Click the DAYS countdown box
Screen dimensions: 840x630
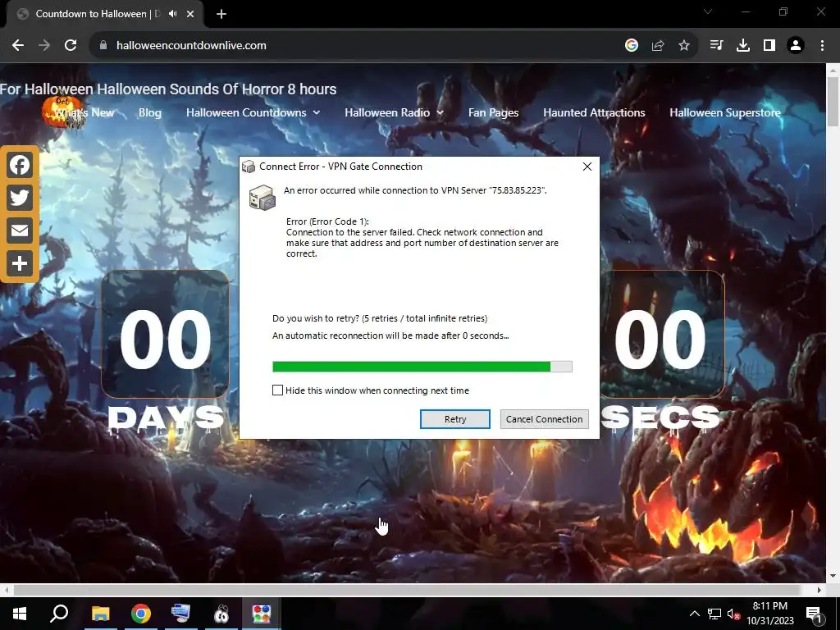tap(165, 334)
